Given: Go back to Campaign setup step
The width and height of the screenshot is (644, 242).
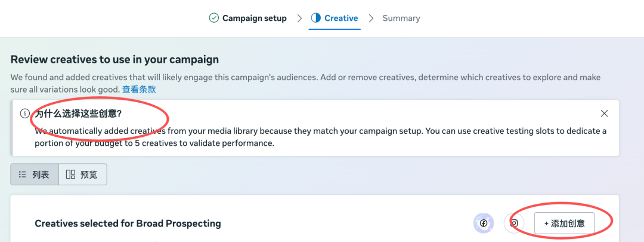Looking at the screenshot, I should point(254,19).
